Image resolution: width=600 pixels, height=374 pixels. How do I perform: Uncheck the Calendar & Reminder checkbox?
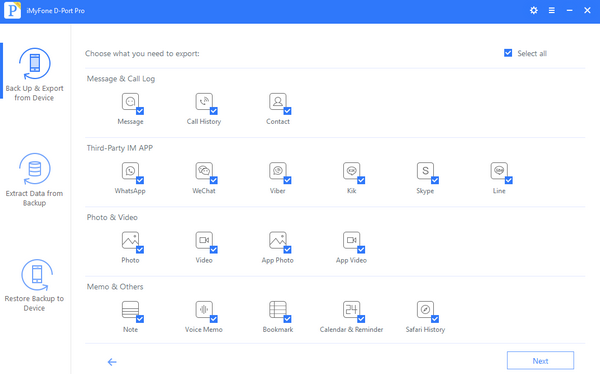361,319
